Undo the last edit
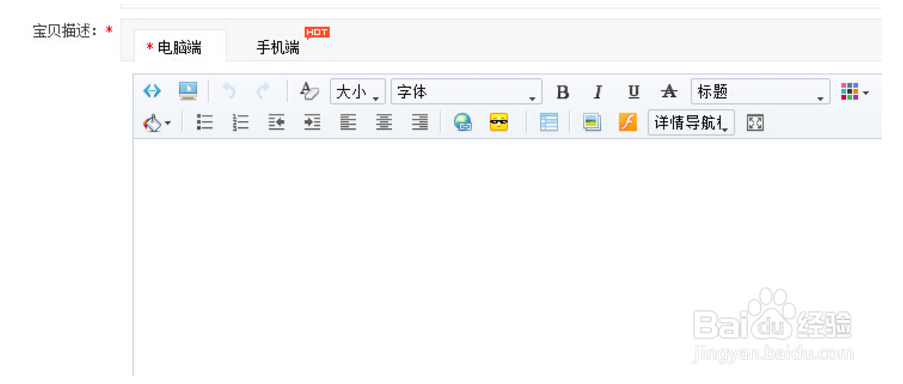 pos(229,91)
